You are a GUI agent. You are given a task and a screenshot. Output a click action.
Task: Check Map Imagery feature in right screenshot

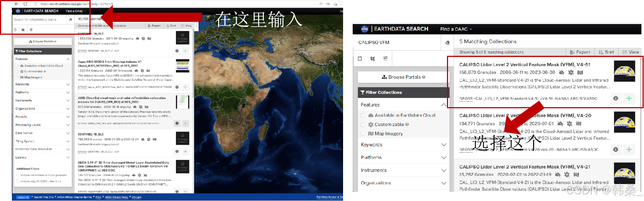click(x=363, y=134)
